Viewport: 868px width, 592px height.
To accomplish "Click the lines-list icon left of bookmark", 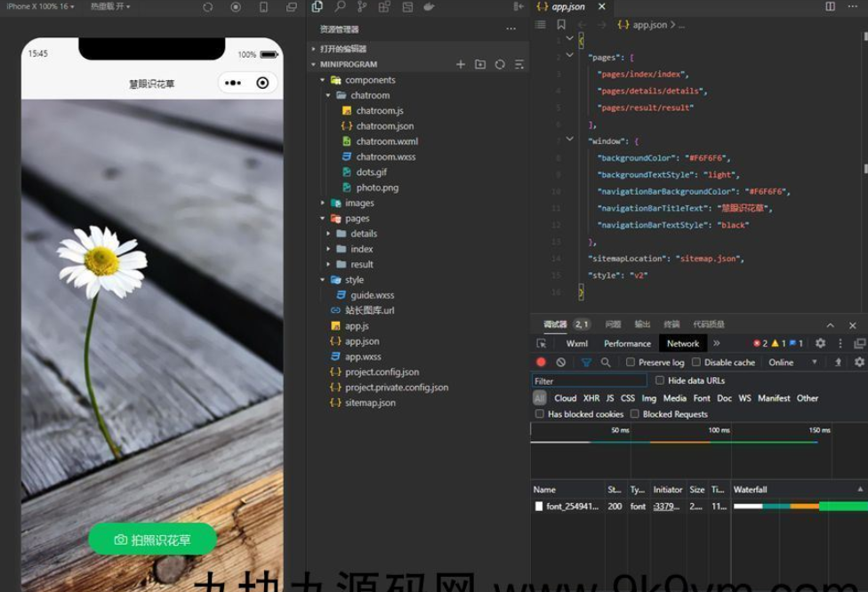I will click(x=541, y=25).
